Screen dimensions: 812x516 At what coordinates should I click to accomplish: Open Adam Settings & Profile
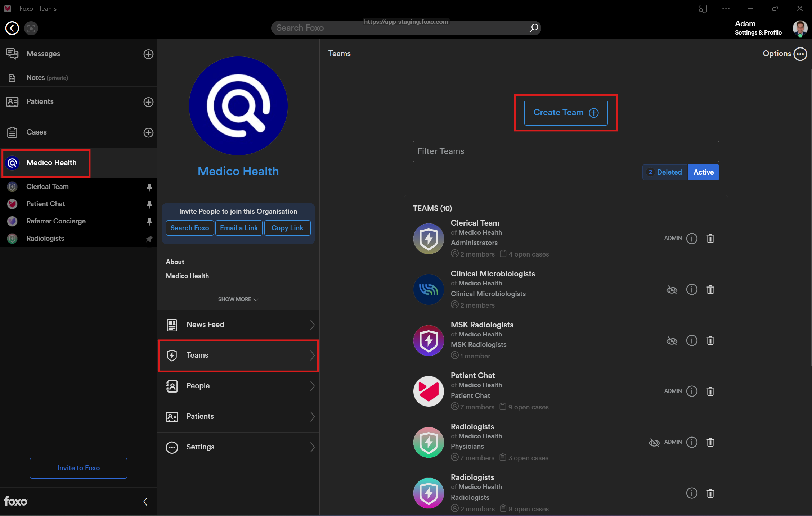click(x=758, y=28)
